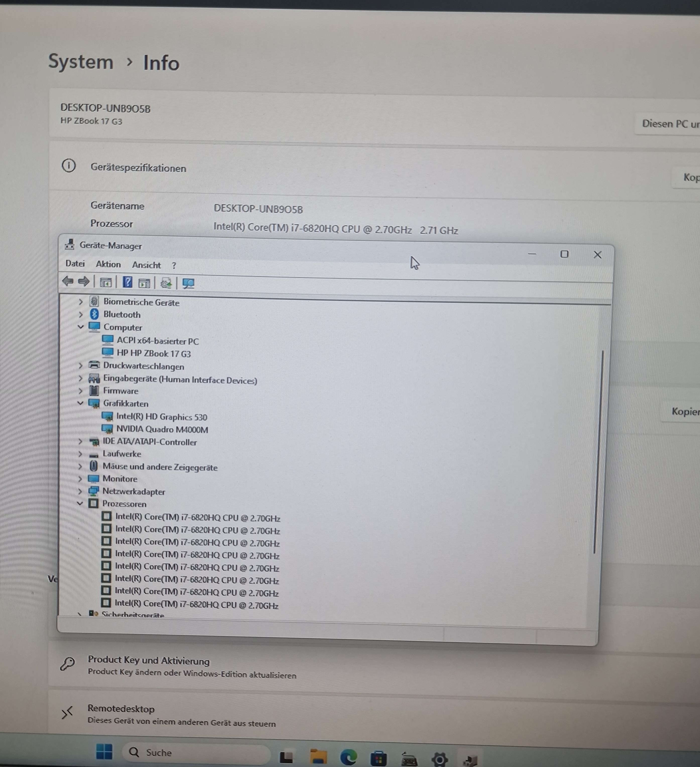Click the Gerätename value DESKTOP-UNB9O5B

click(258, 209)
